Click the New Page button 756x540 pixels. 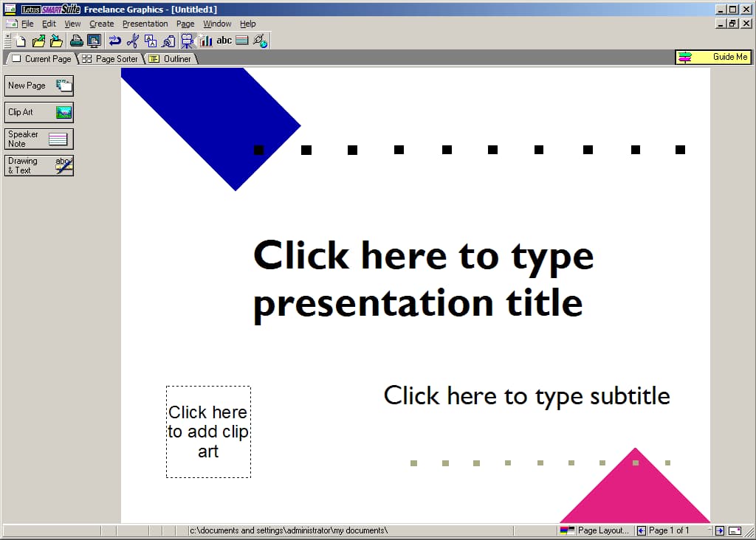[x=39, y=86]
